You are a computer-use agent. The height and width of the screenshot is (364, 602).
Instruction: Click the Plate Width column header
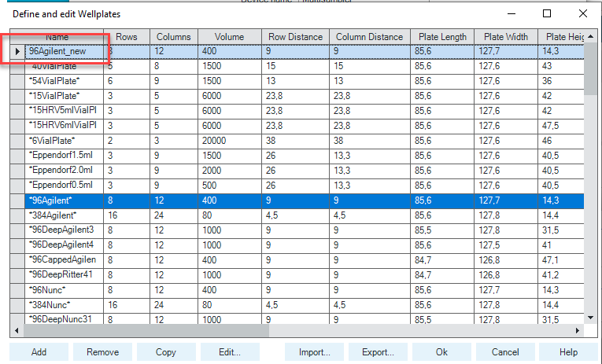click(x=506, y=37)
